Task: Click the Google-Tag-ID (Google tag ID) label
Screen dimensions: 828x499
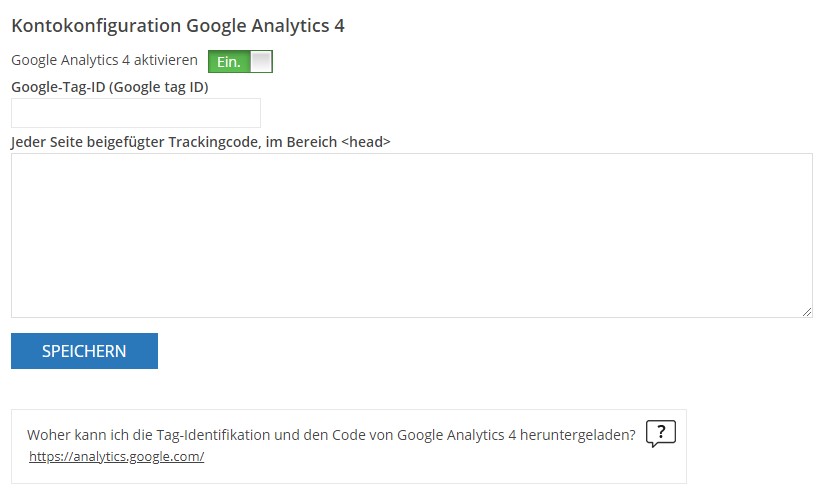Action: coord(110,87)
